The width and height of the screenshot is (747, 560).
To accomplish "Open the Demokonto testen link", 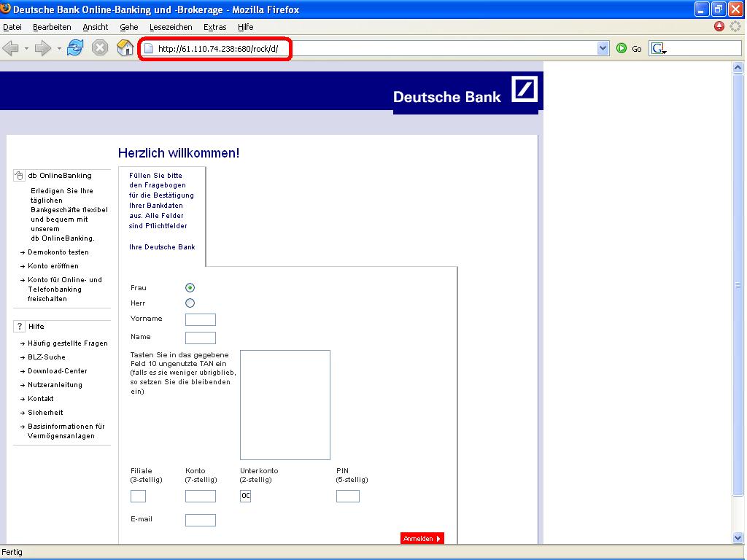I will click(x=58, y=252).
